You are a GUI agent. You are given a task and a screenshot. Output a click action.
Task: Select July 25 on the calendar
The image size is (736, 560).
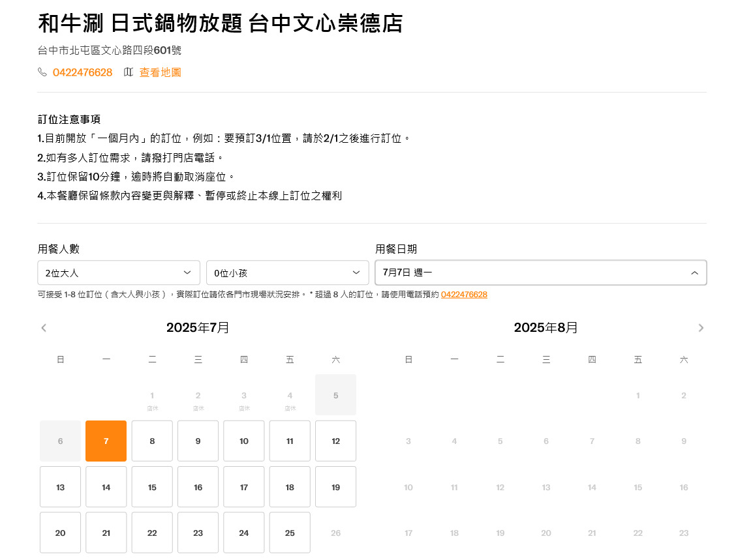[290, 533]
